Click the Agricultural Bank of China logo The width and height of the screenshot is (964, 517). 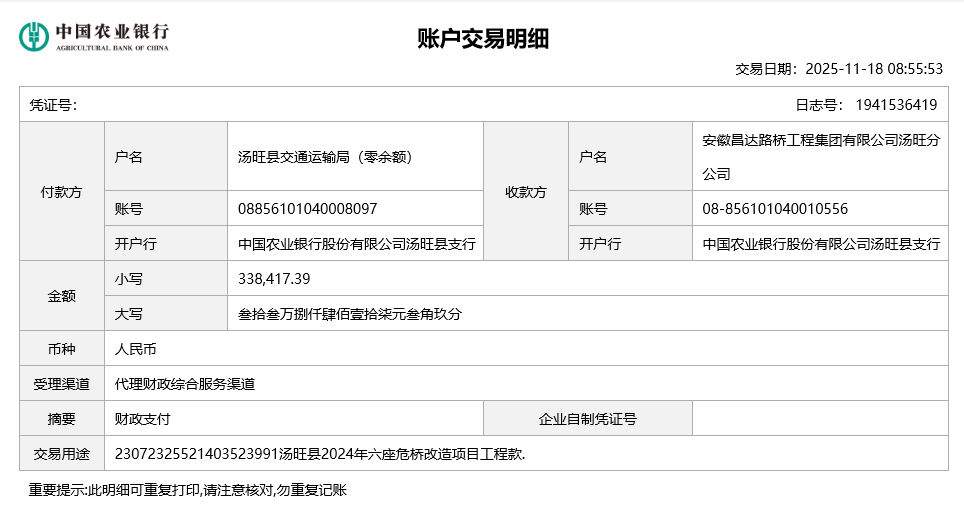pos(95,37)
